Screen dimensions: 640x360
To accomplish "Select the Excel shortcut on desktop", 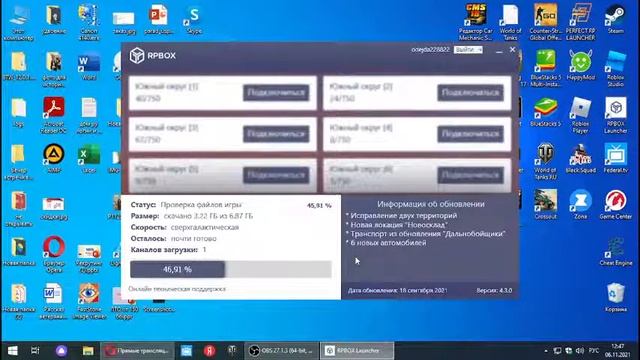I will [89, 159].
